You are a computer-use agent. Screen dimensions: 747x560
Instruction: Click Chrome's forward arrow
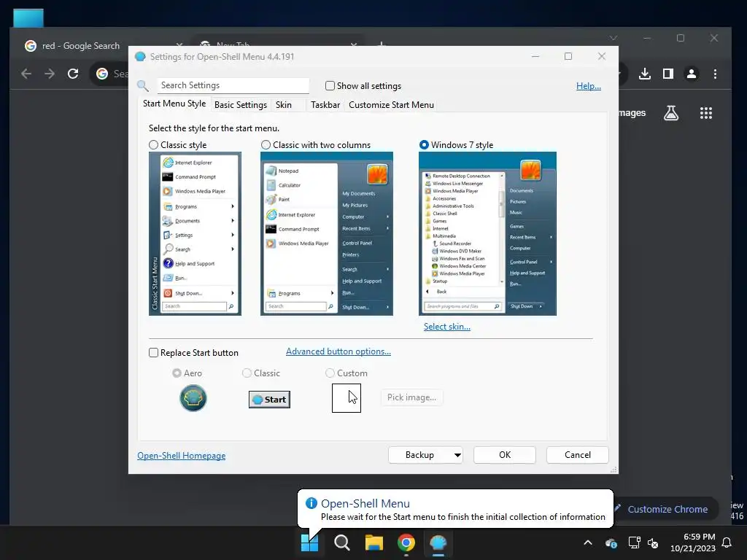pos(50,74)
